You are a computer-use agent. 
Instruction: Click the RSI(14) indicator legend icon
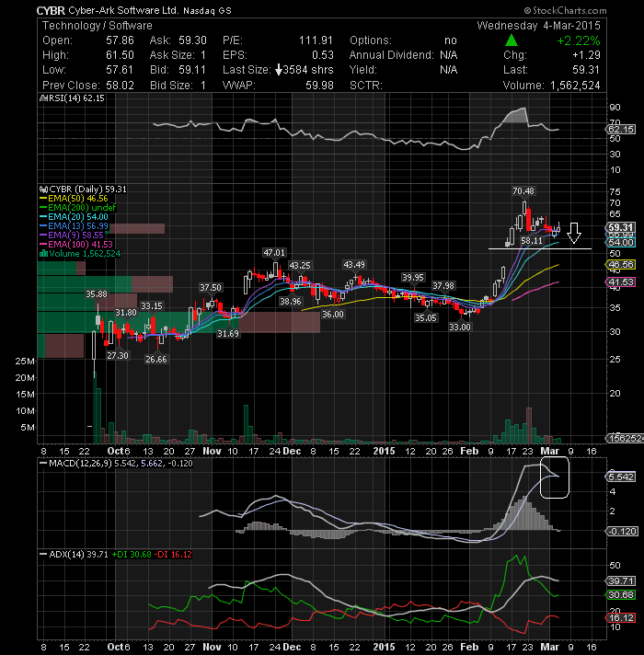tap(43, 98)
